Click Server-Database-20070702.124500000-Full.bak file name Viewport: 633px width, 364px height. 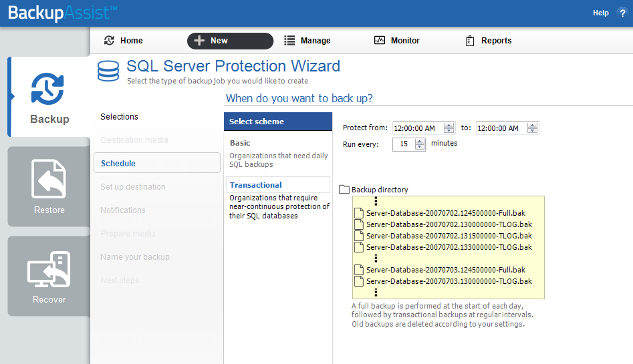446,213
